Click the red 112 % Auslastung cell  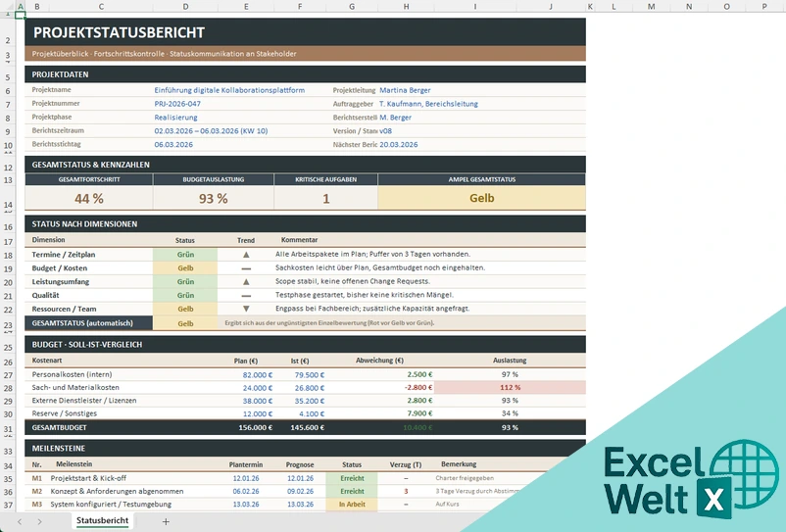[510, 387]
